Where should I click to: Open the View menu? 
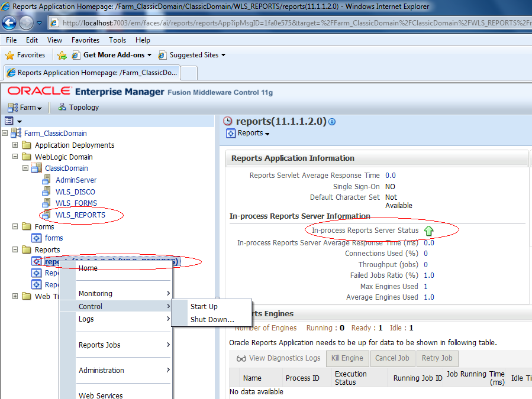click(x=54, y=40)
